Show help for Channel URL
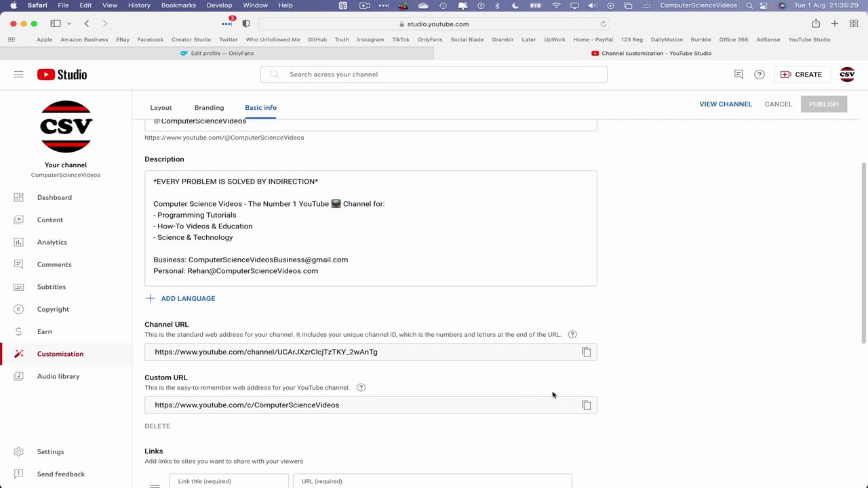Image resolution: width=868 pixels, height=488 pixels. (x=572, y=334)
